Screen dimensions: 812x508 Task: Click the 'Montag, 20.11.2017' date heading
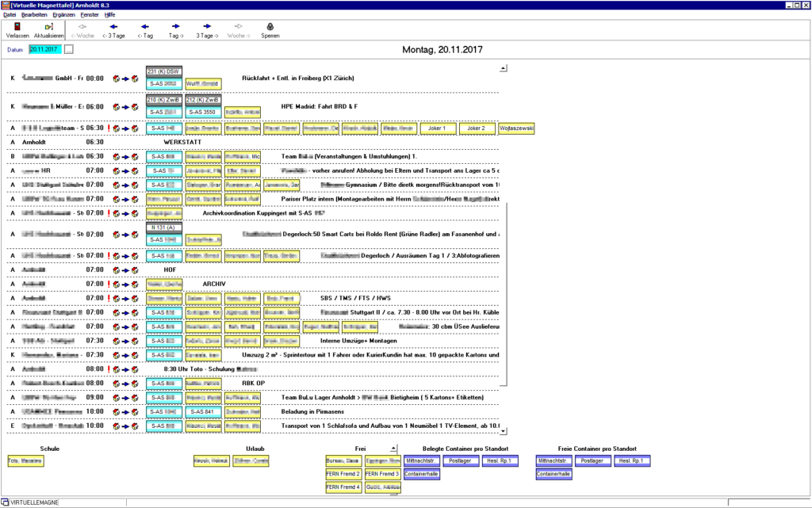[442, 50]
